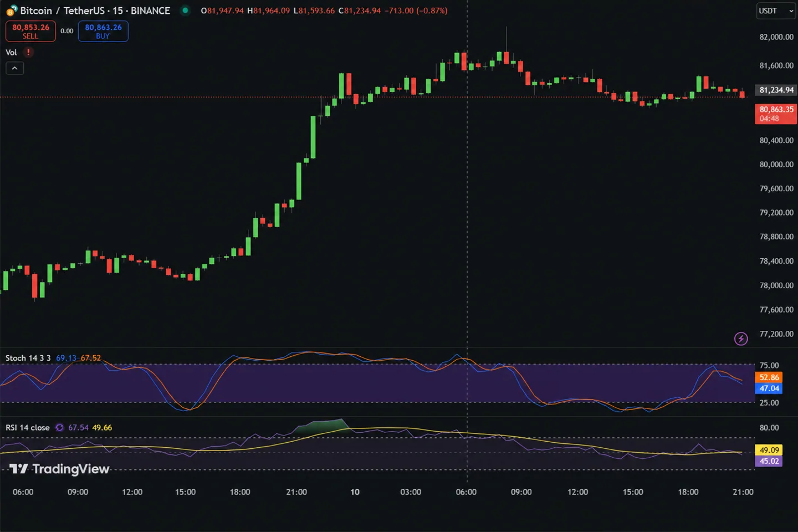Click the 80.00 RSI scale level

(x=769, y=428)
